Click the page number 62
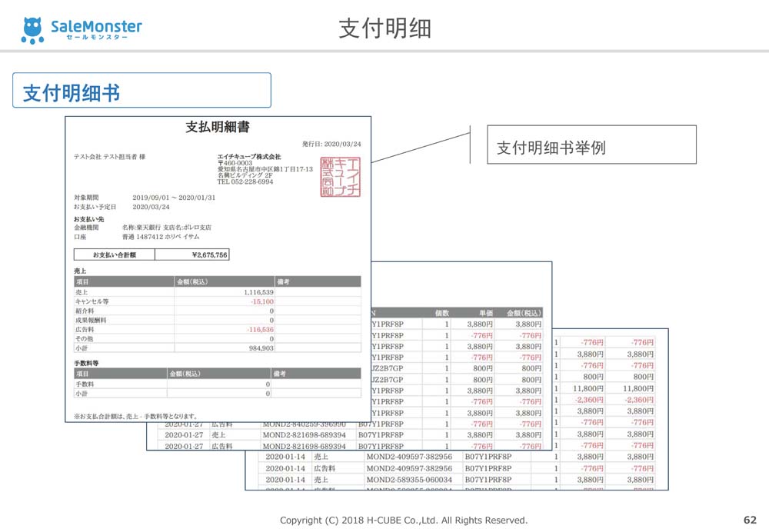The image size is (769, 532). pos(751,520)
